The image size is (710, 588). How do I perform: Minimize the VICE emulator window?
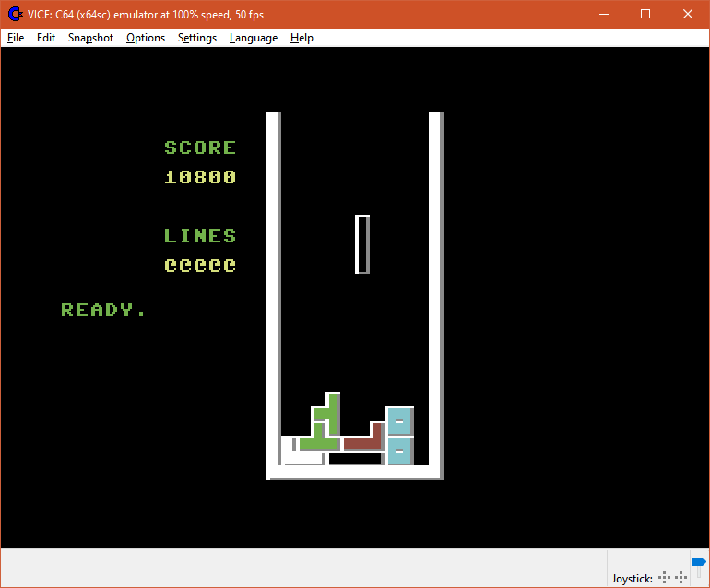point(604,14)
